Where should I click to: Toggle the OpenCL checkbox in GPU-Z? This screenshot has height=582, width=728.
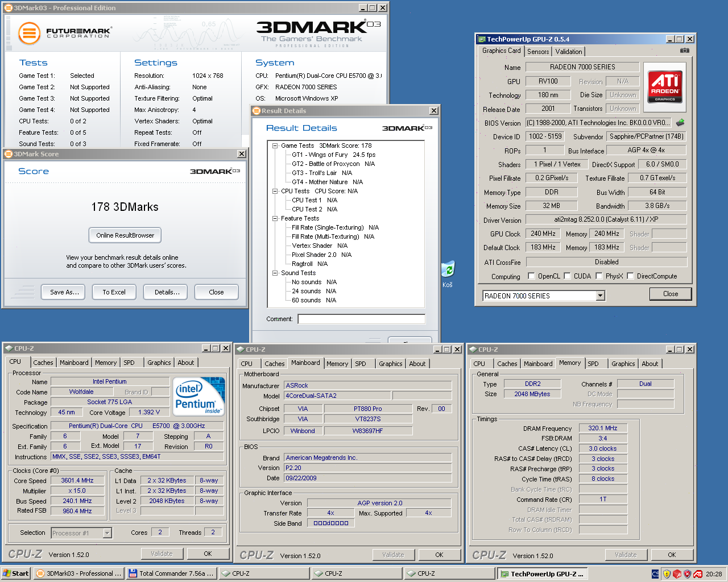click(x=531, y=276)
